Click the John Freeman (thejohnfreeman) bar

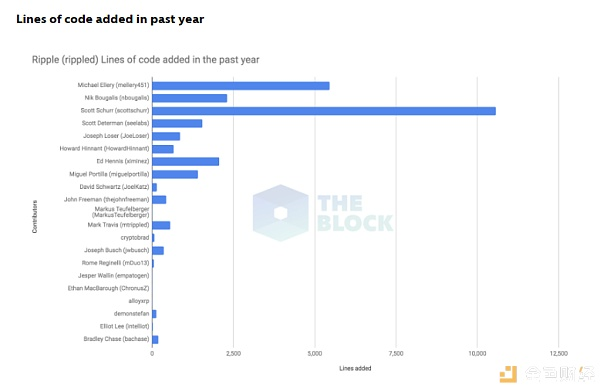[159, 200]
